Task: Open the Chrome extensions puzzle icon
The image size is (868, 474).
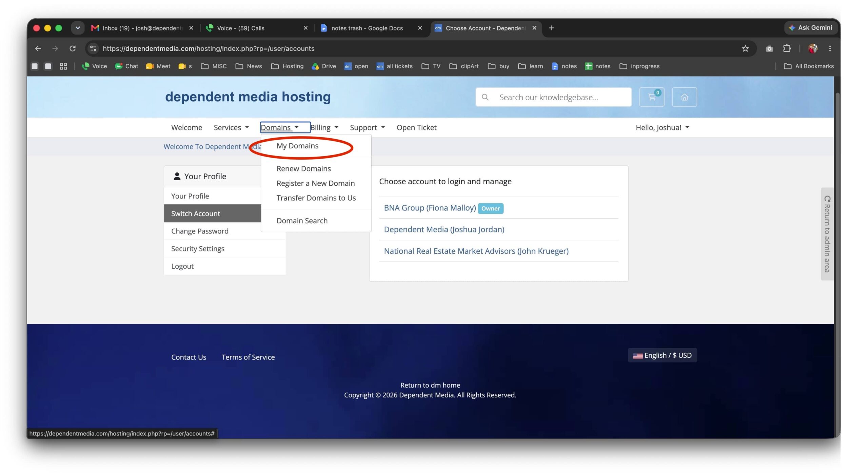Action: (x=787, y=48)
